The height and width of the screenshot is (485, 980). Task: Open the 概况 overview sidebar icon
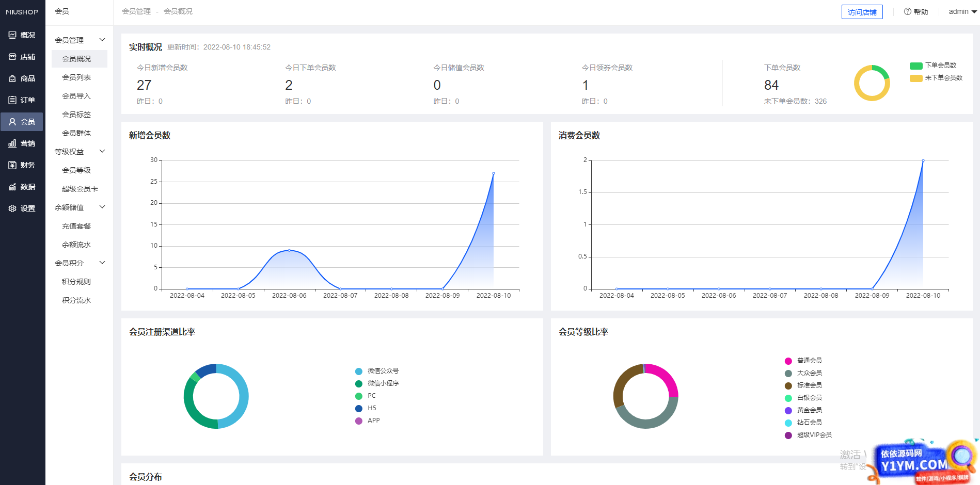click(x=12, y=35)
